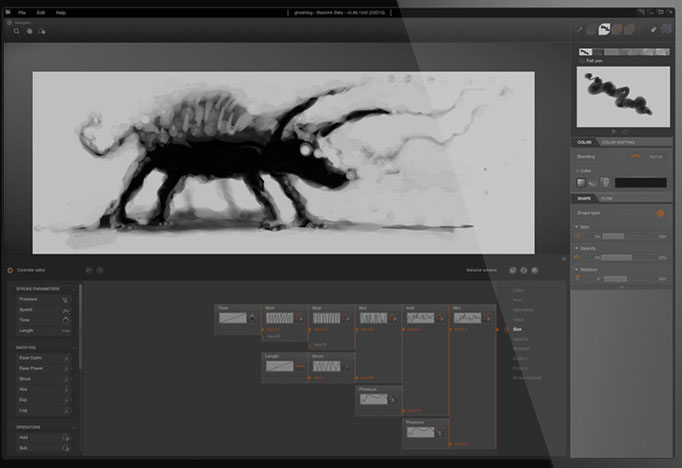Switch to the FLOW tab

607,198
